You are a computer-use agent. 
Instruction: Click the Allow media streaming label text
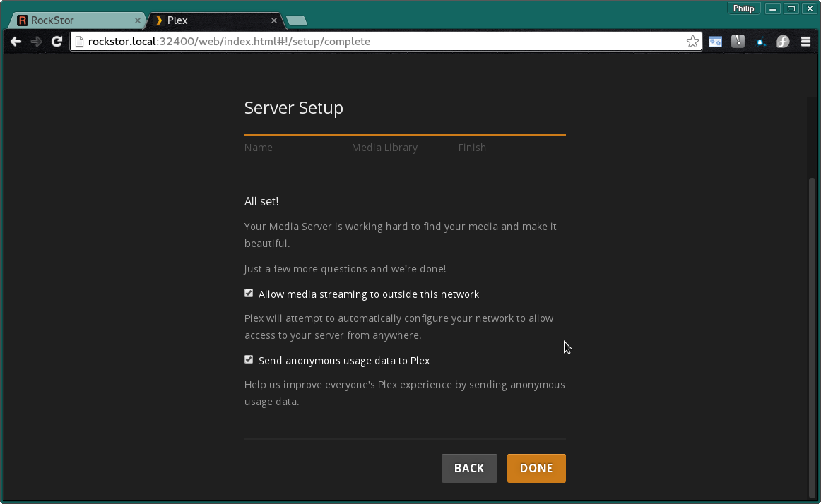(x=369, y=294)
